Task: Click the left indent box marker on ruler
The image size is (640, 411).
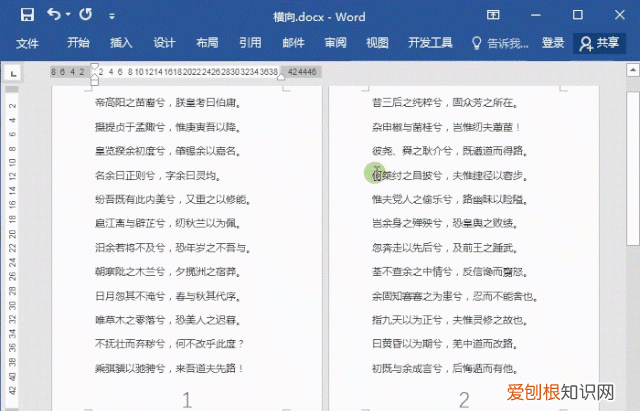Action: [x=95, y=82]
